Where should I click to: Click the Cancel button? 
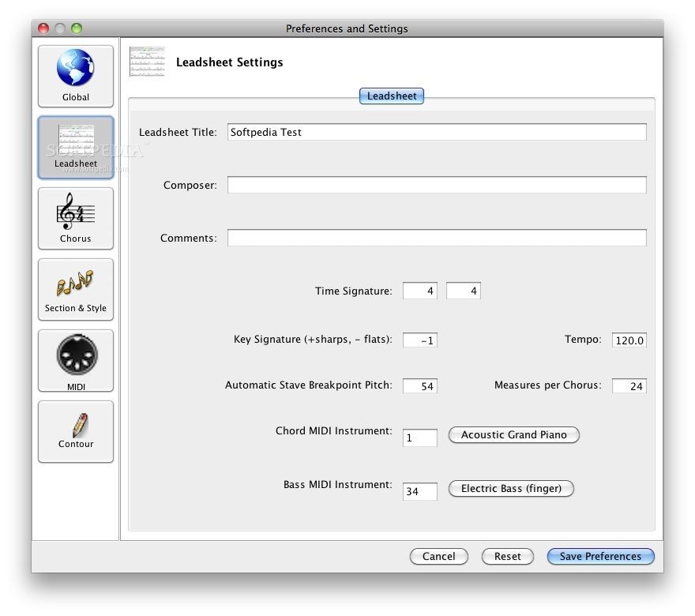point(438,557)
